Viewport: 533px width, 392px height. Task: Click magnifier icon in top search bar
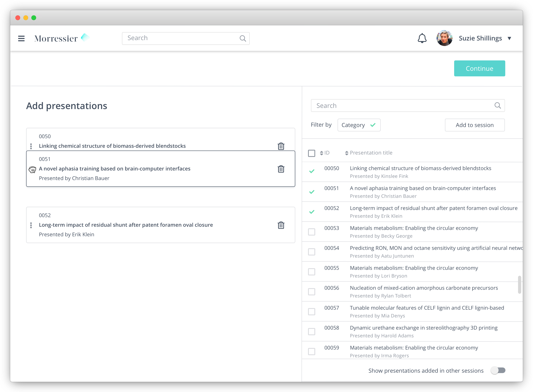(243, 38)
